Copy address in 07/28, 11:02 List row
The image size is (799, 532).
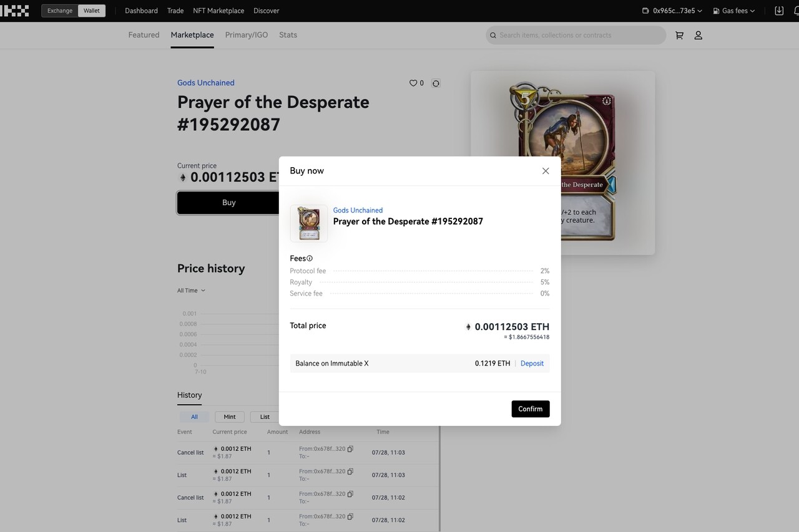point(350,516)
